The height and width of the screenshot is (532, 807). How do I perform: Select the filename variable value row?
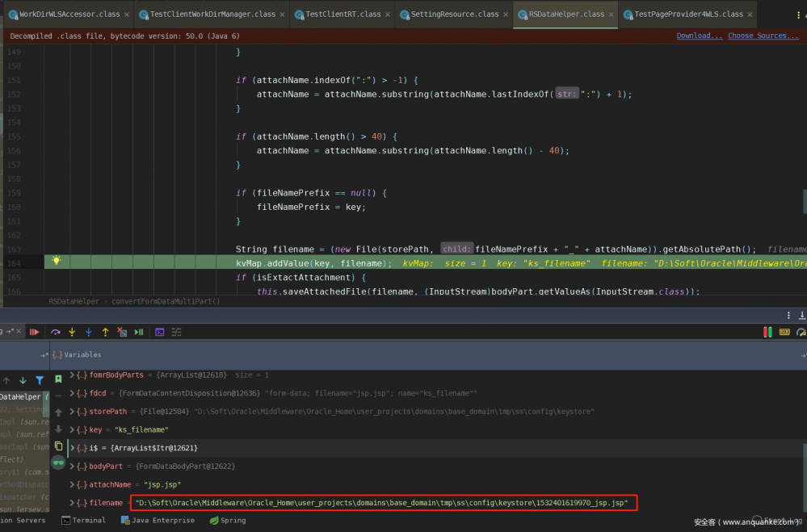point(380,503)
